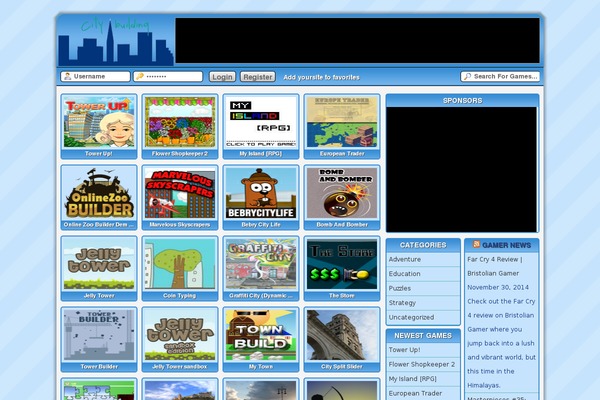600x400 pixels.
Task: Click the Search For Games box
Action: pyautogui.click(x=501, y=77)
